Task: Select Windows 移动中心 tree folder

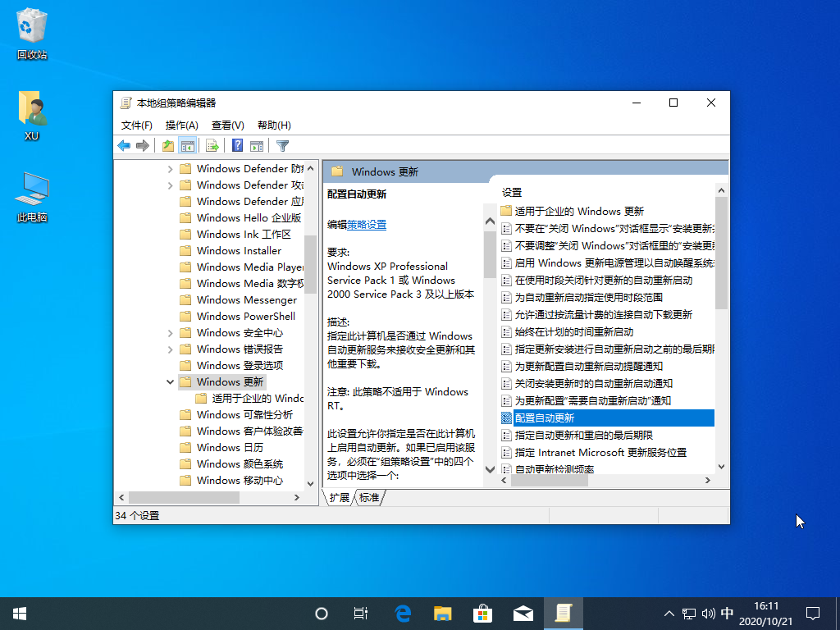Action: pyautogui.click(x=240, y=481)
